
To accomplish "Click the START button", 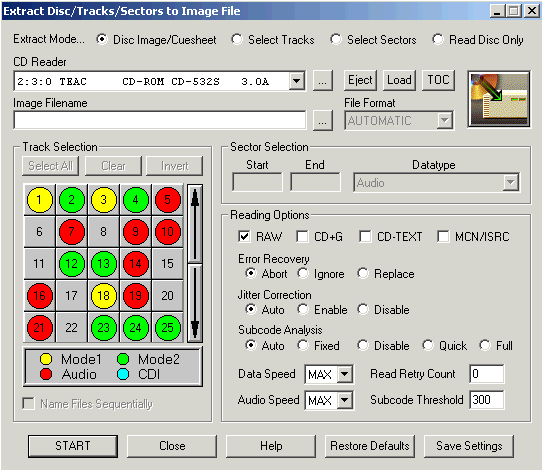I will coord(73,446).
